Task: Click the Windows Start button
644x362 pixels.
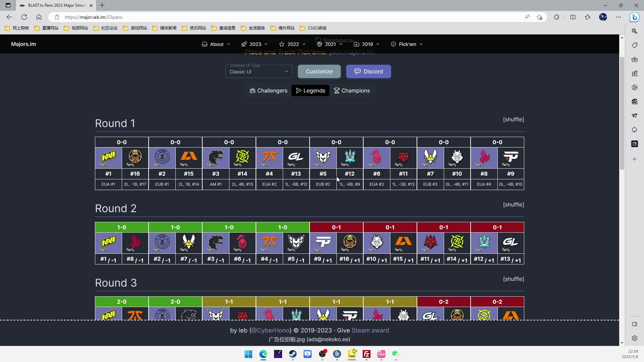Action: click(x=249, y=354)
